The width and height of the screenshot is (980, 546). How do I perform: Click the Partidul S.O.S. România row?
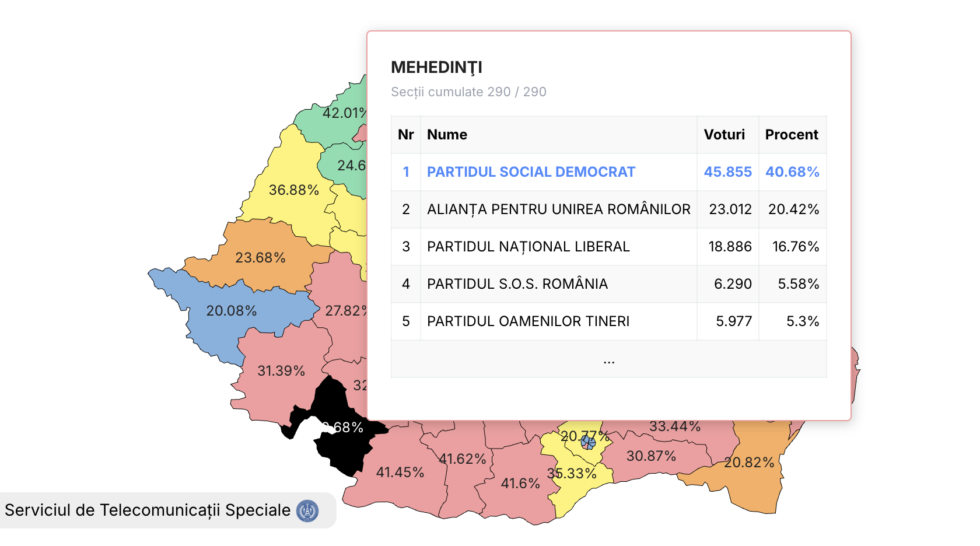[517, 284]
